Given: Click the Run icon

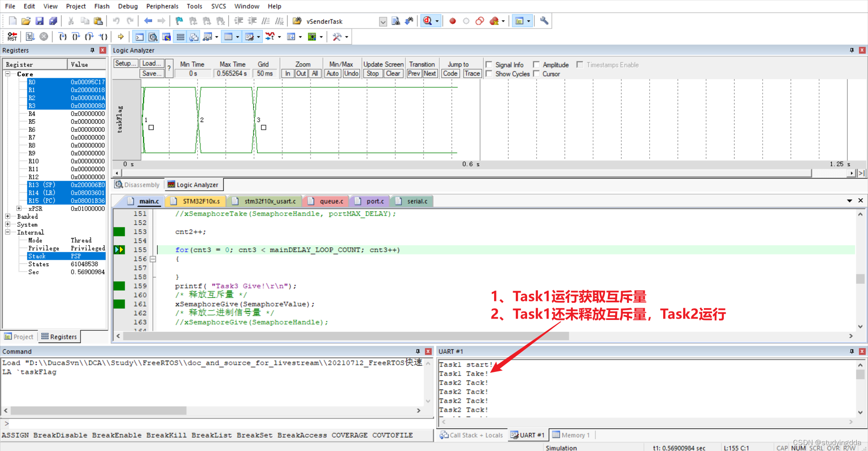Looking at the screenshot, I should (x=30, y=37).
